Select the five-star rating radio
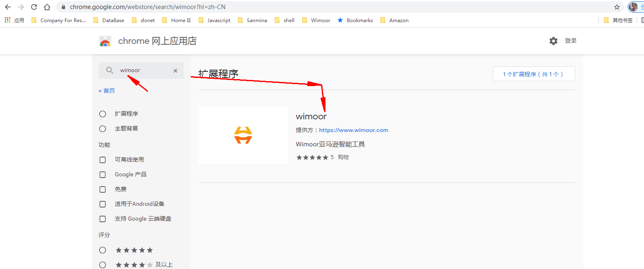644x269 pixels. coord(103,250)
